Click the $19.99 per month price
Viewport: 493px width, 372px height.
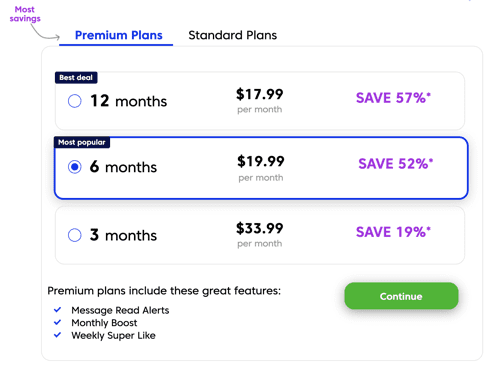tap(261, 168)
